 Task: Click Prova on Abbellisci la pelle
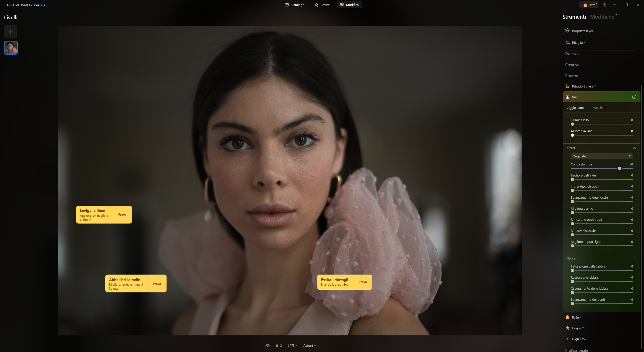pyautogui.click(x=157, y=284)
